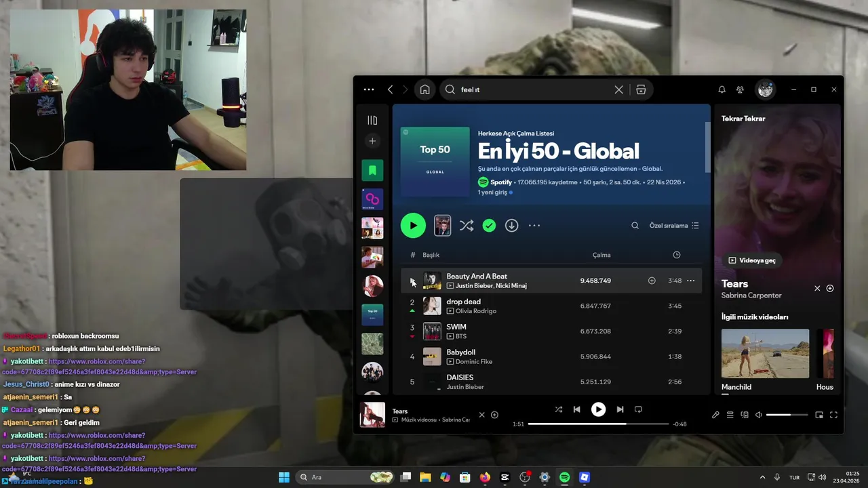Play the En İyi 50 - Global playlist

click(x=413, y=226)
